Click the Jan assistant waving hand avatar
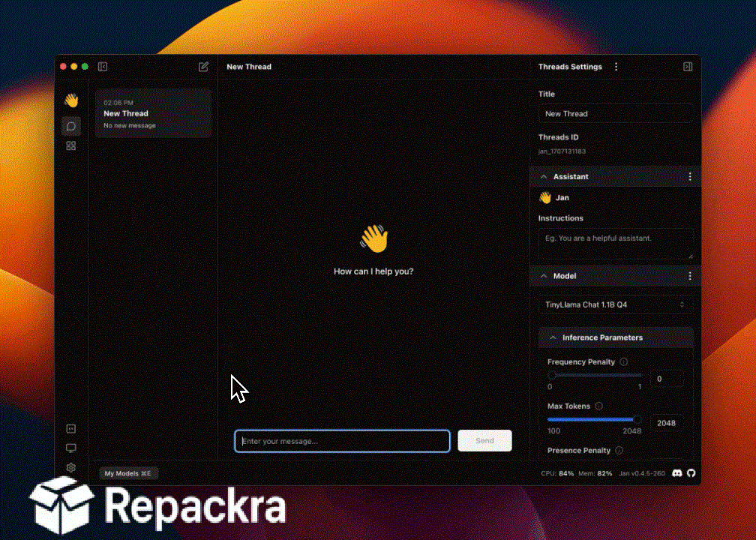Screen dimensions: 756x540 click(x=545, y=198)
